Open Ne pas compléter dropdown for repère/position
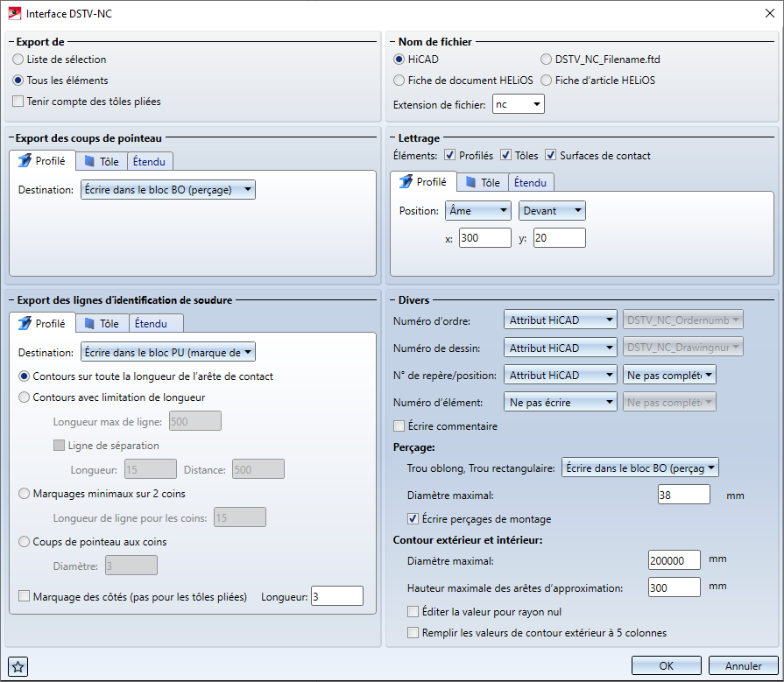 [669, 376]
